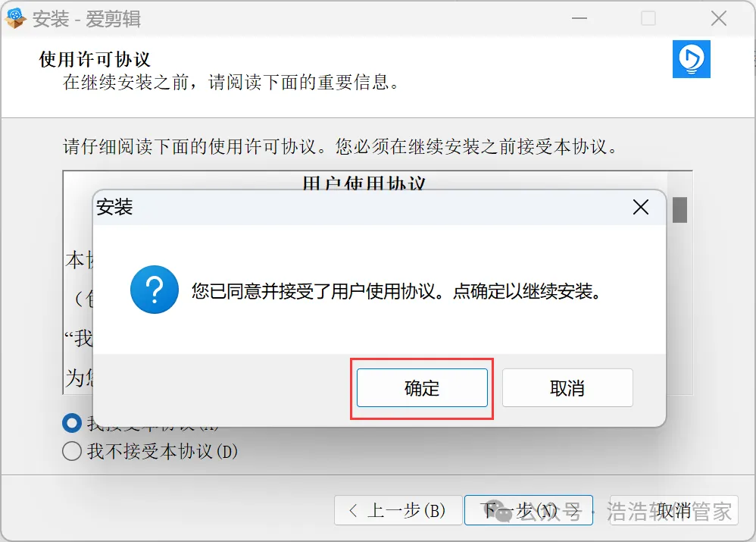The width and height of the screenshot is (756, 542).
Task: Select 我不接受本协议(D) radio option
Action: pos(151,451)
